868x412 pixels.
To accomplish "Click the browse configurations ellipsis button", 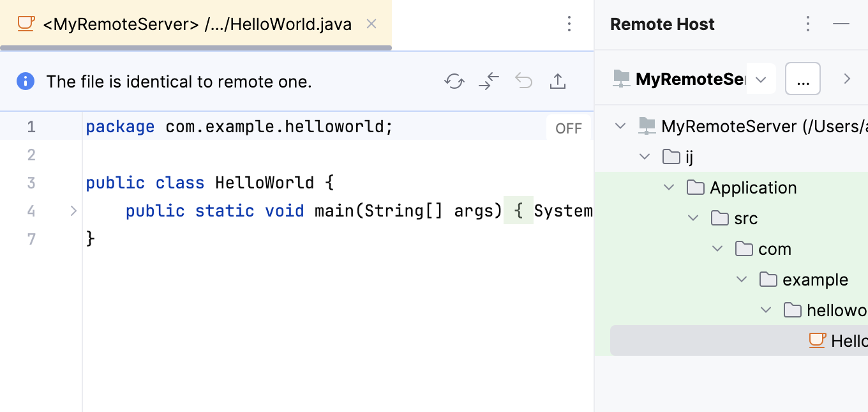I will pos(803,78).
